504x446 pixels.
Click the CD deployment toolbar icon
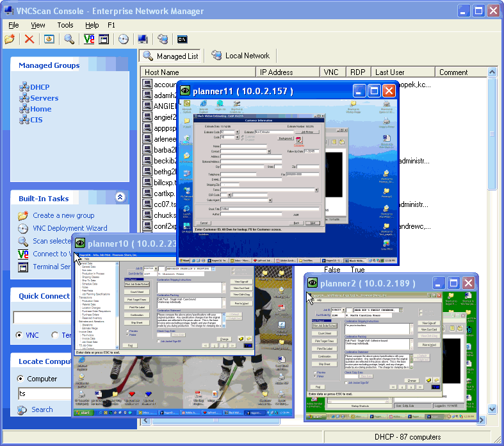point(124,39)
